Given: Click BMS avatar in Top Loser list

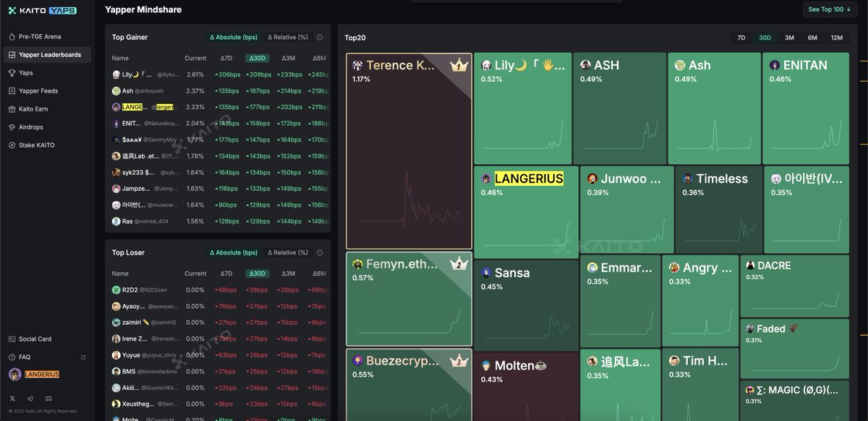Looking at the screenshot, I should (116, 371).
